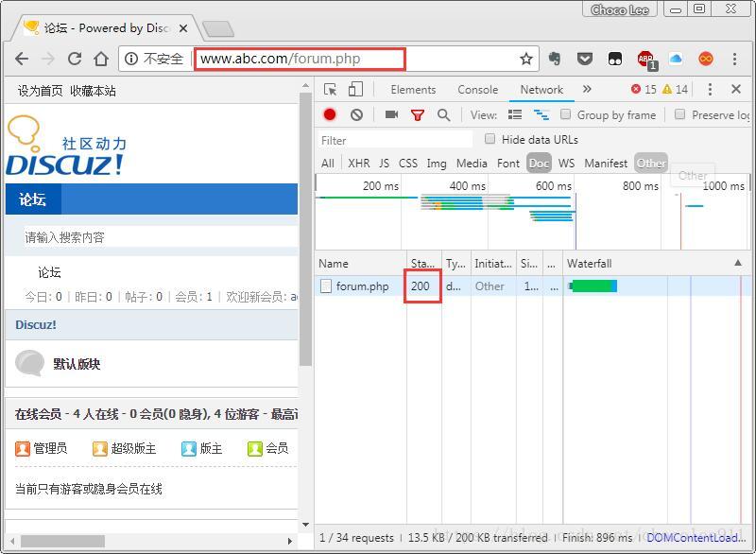Open the Evernote extension icon
Screen dimensions: 756x554
click(555, 59)
